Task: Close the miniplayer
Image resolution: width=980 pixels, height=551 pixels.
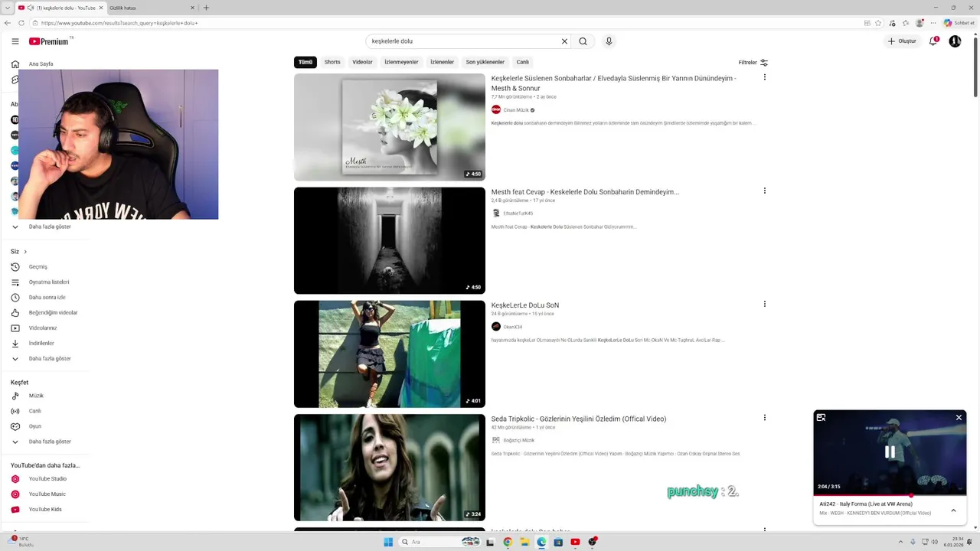Action: click(x=959, y=418)
